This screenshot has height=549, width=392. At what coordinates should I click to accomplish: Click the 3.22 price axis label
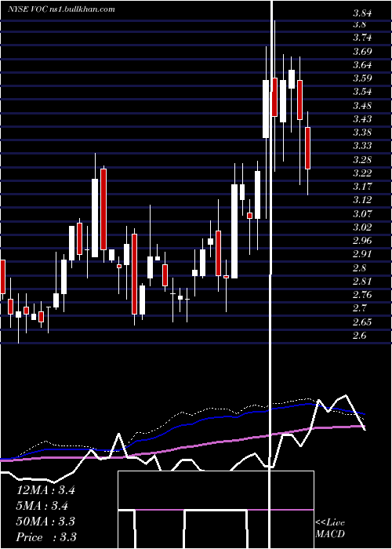tap(362, 173)
